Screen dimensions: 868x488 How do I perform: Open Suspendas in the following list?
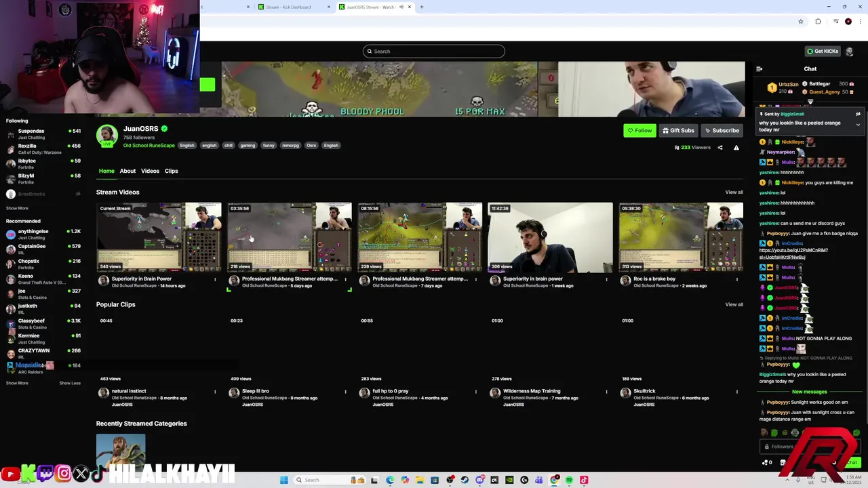pos(43,134)
